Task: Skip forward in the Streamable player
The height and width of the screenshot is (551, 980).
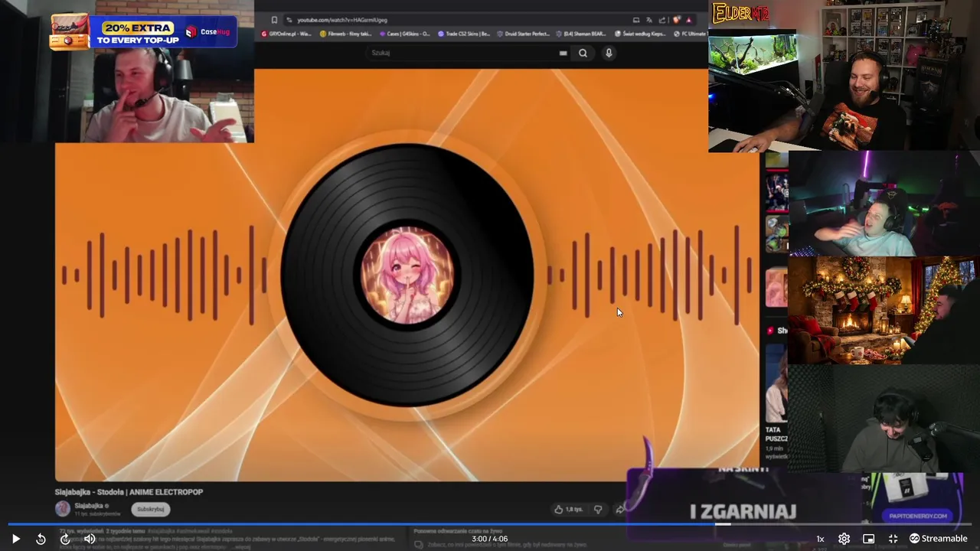Action: (65, 539)
